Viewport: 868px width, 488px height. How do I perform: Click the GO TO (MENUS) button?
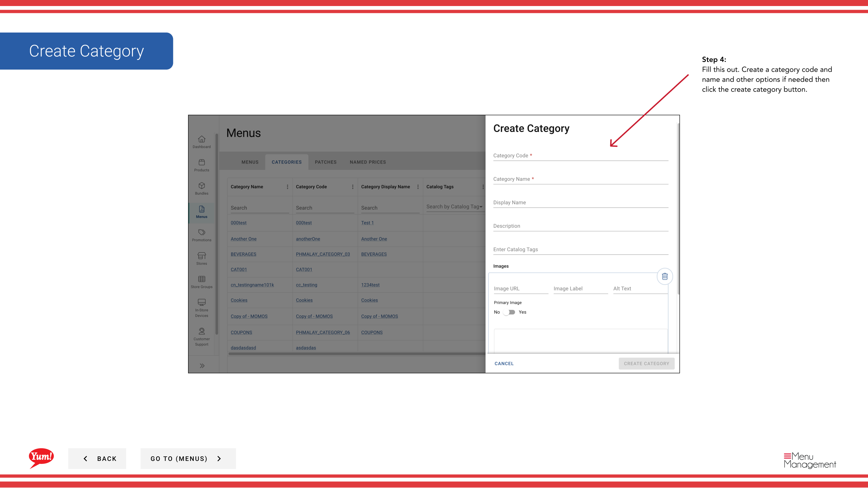188,459
